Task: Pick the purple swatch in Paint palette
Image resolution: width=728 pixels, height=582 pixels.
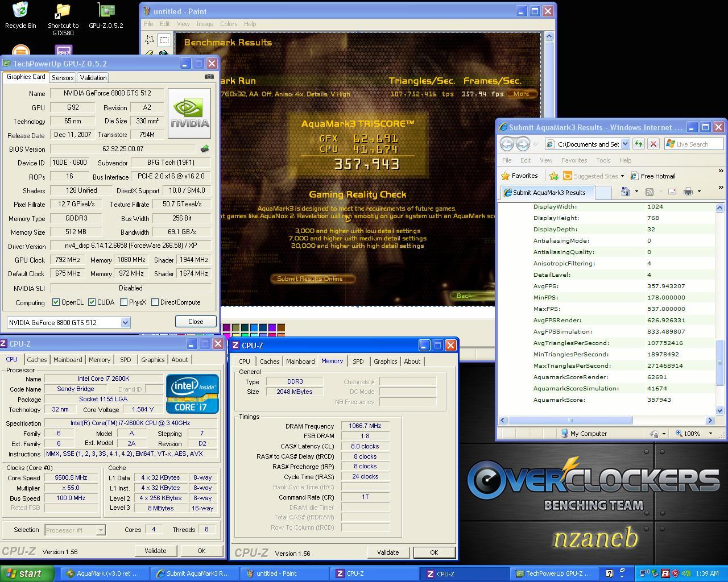Action: 272,327
